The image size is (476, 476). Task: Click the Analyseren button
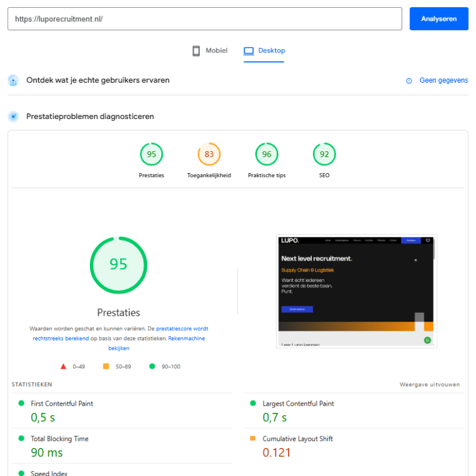coord(439,19)
